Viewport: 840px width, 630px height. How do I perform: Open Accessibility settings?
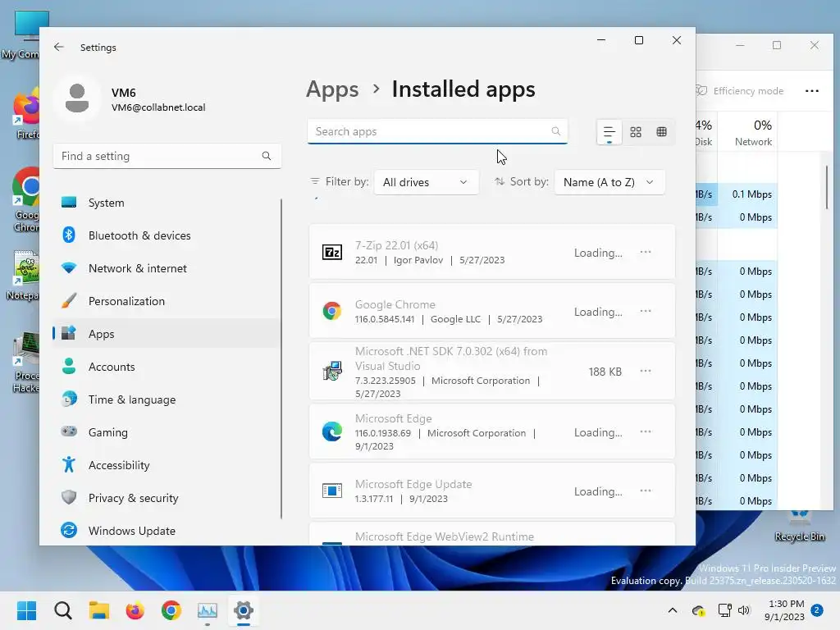(x=167, y=465)
